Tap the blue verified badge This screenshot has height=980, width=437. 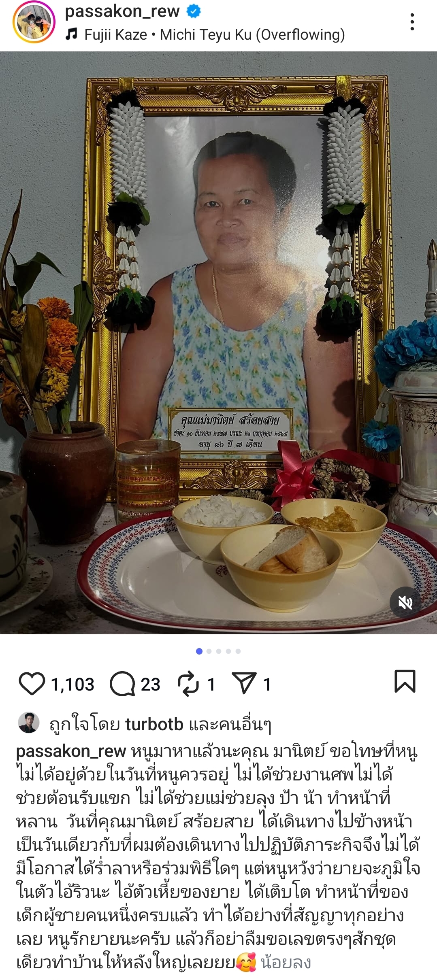(x=194, y=11)
